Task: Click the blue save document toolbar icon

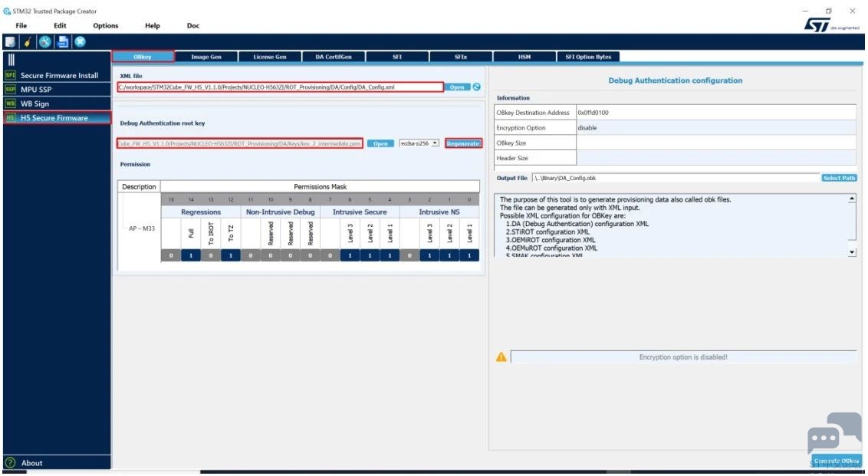Action: [x=63, y=41]
